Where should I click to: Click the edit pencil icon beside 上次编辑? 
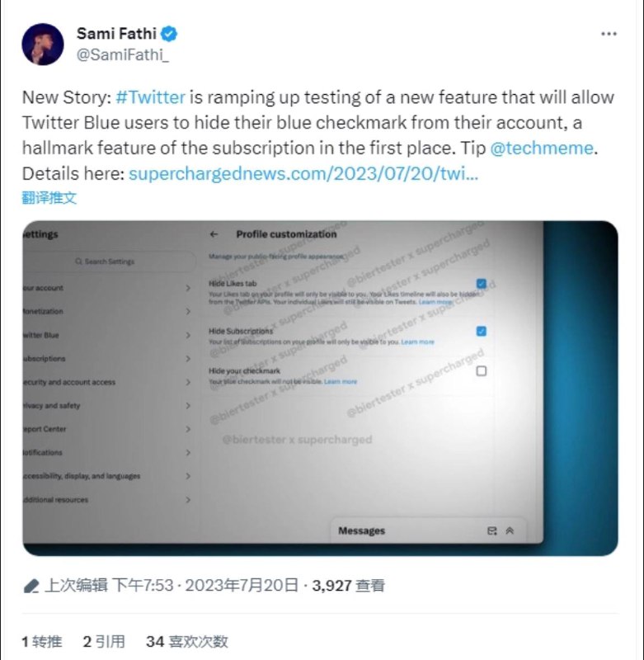(31, 586)
